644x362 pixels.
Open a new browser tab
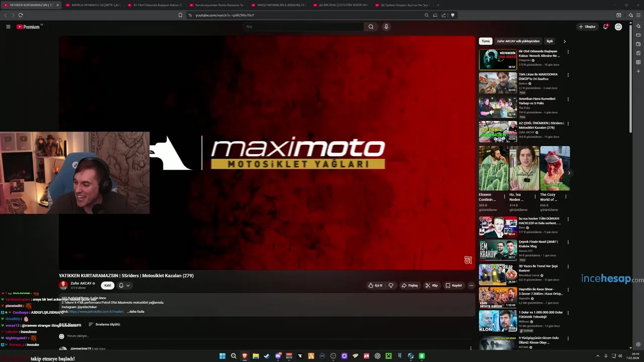click(438, 5)
